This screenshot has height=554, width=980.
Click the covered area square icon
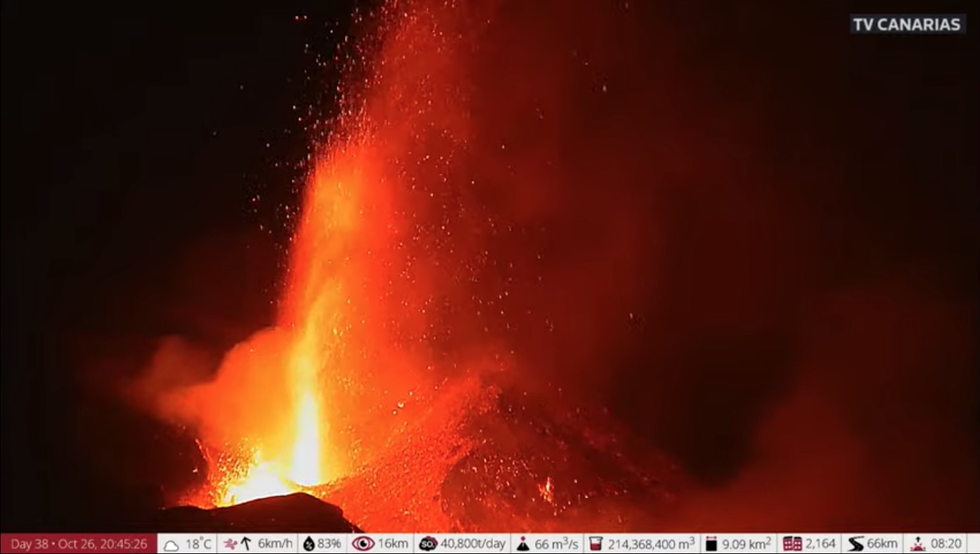[x=711, y=544]
